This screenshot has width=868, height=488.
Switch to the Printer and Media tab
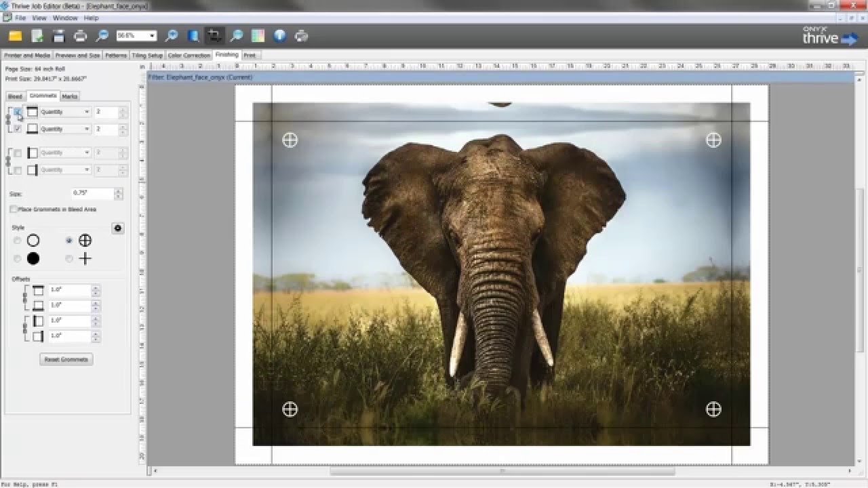coord(27,56)
